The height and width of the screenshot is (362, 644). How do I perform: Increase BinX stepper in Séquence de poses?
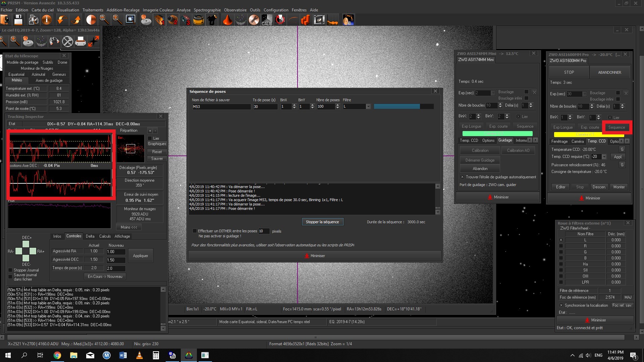pyautogui.click(x=294, y=105)
